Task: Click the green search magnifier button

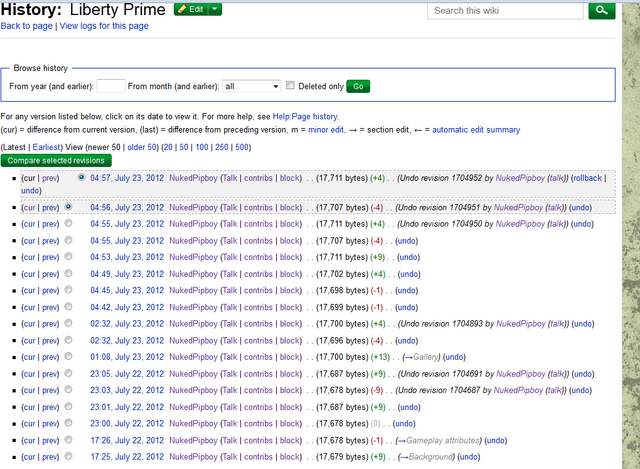Action: pyautogui.click(x=602, y=10)
